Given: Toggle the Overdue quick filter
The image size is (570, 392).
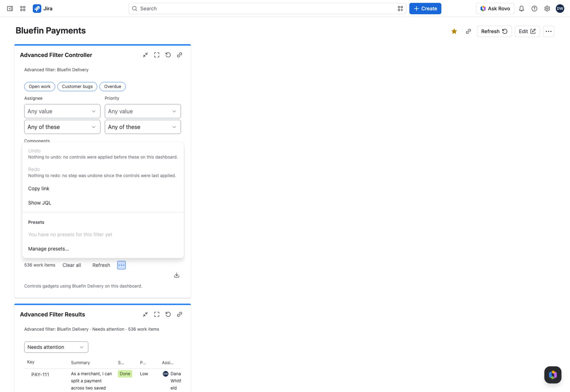Looking at the screenshot, I should (x=113, y=87).
